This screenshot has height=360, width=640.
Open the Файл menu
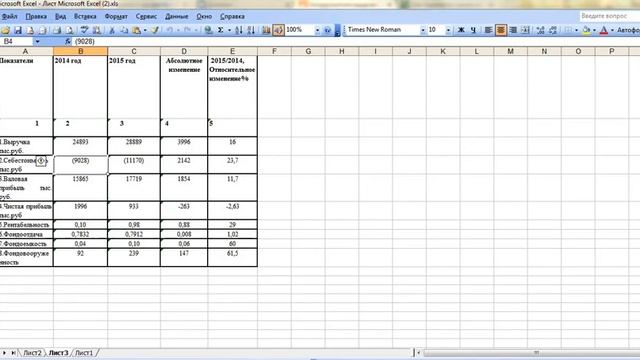coord(9,16)
